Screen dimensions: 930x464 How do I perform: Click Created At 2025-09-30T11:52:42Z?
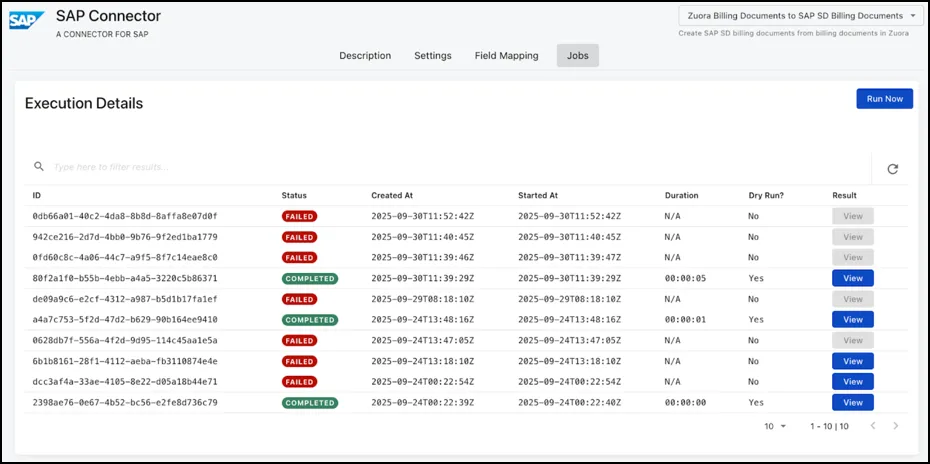422,216
